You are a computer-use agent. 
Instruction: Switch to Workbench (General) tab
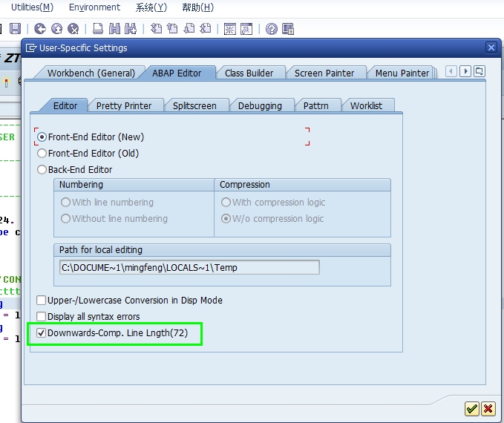point(91,73)
